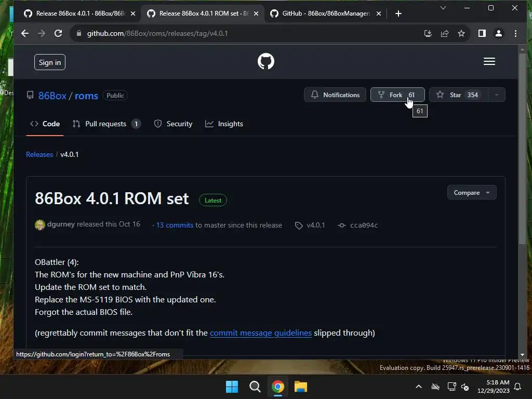This screenshot has height=399, width=532.
Task: Open the tab search chevron
Action: point(443,8)
